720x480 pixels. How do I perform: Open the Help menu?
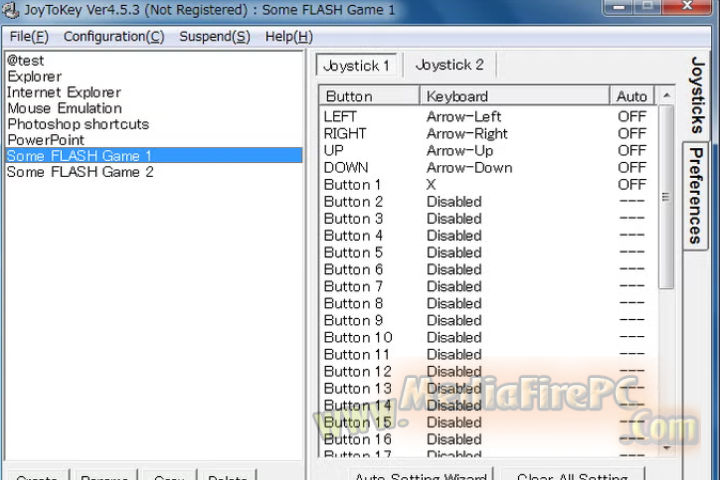[289, 36]
